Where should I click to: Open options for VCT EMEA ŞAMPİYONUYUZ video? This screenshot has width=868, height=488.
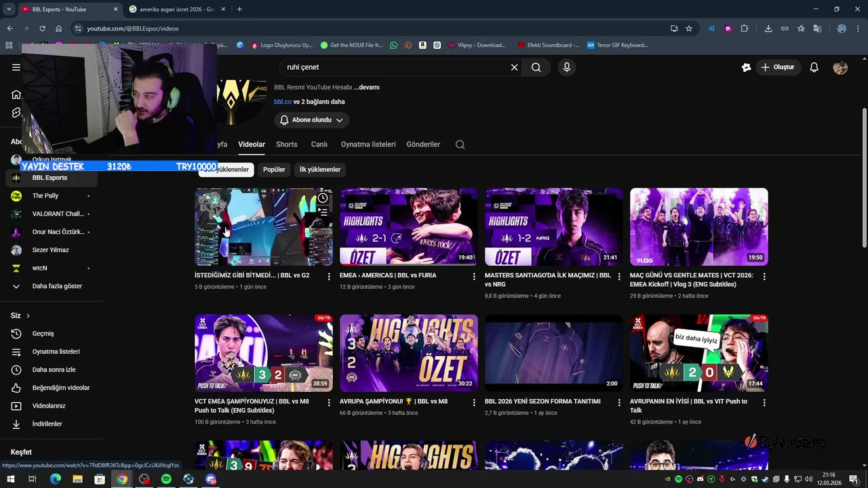(x=329, y=403)
